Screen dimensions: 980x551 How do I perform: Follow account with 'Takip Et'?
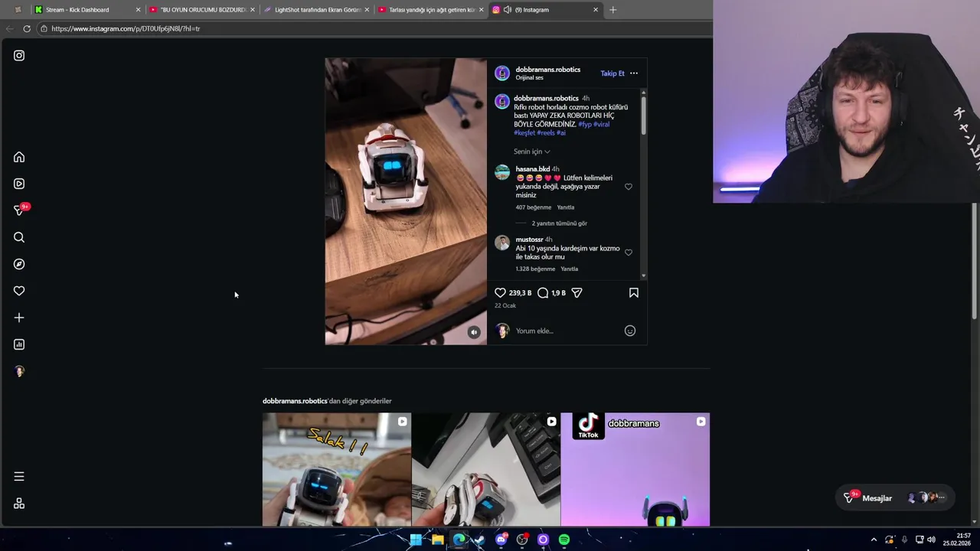pos(612,73)
